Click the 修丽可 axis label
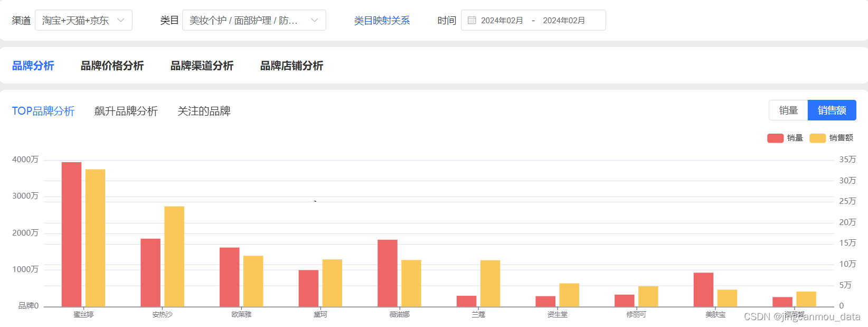Screen dimensions: 868x327 [x=636, y=314]
